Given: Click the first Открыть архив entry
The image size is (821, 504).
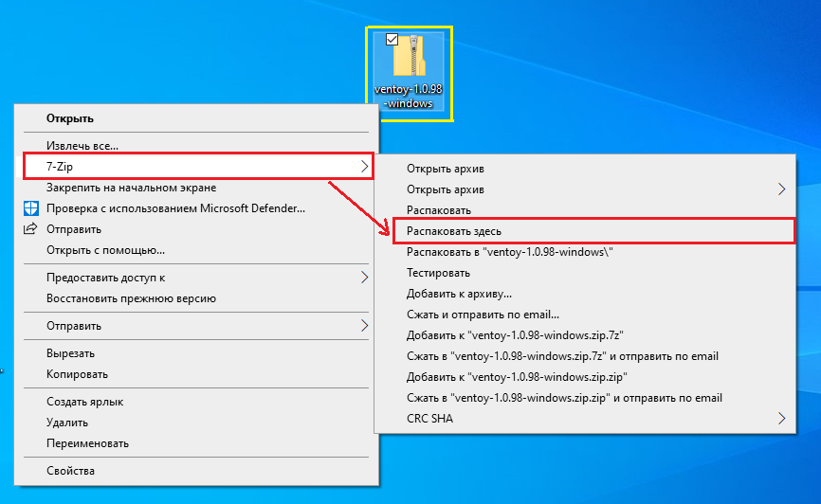Looking at the screenshot, I should click(585, 169).
